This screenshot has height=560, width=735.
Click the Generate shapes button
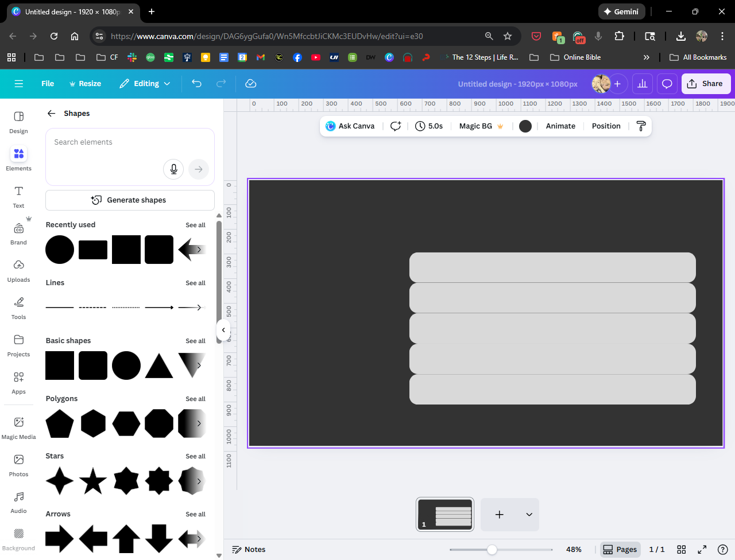[130, 200]
